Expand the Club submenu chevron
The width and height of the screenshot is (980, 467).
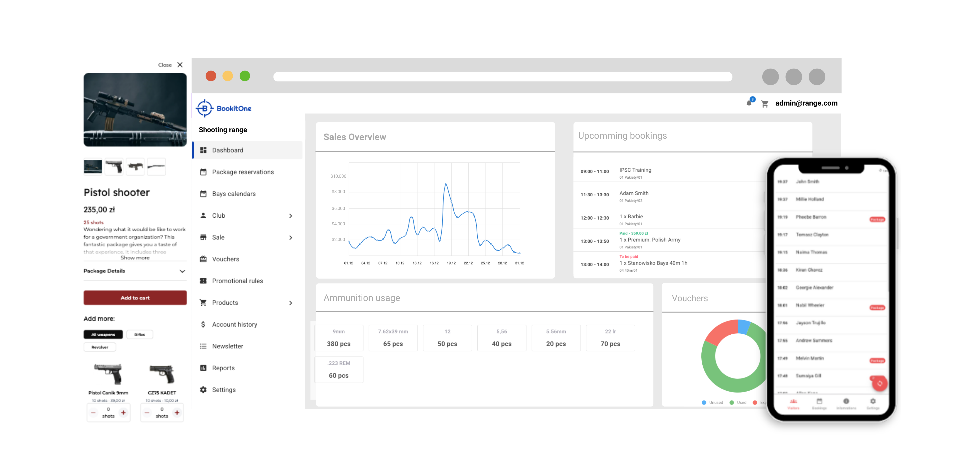tap(291, 216)
